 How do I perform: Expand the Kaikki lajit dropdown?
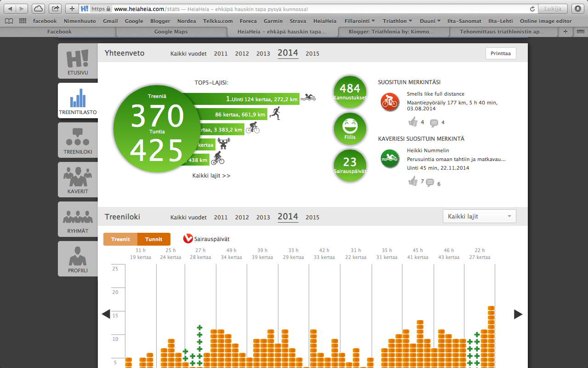point(479,216)
